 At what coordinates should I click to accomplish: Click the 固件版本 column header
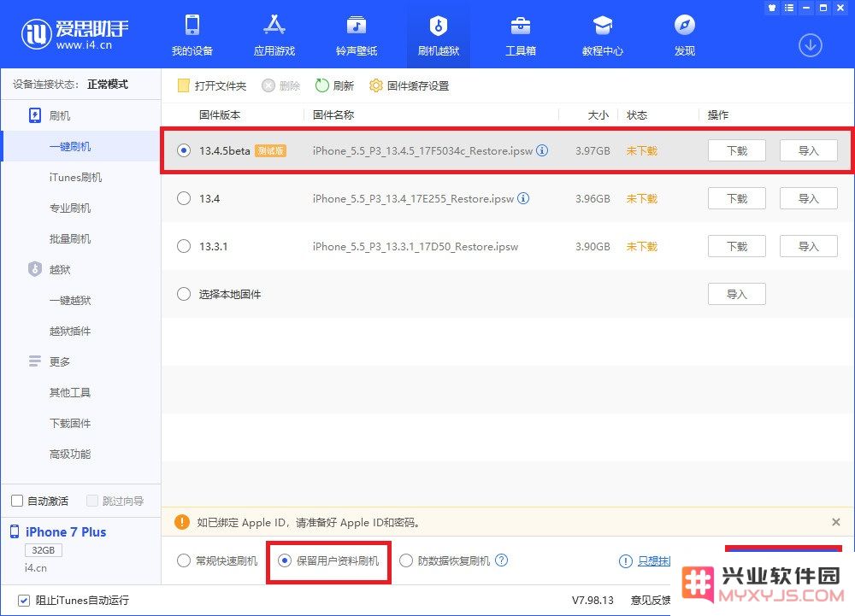(x=220, y=115)
